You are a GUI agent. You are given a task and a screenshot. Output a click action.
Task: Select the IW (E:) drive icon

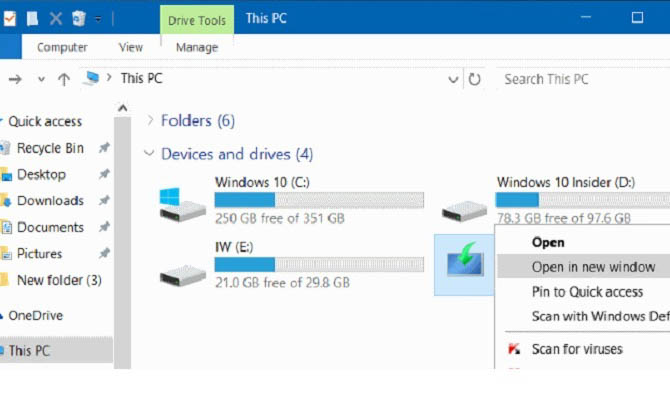pyautogui.click(x=182, y=276)
